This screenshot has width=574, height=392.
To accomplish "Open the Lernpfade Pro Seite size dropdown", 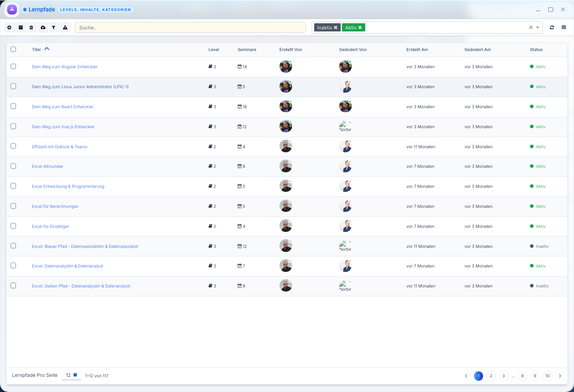I will click(71, 375).
